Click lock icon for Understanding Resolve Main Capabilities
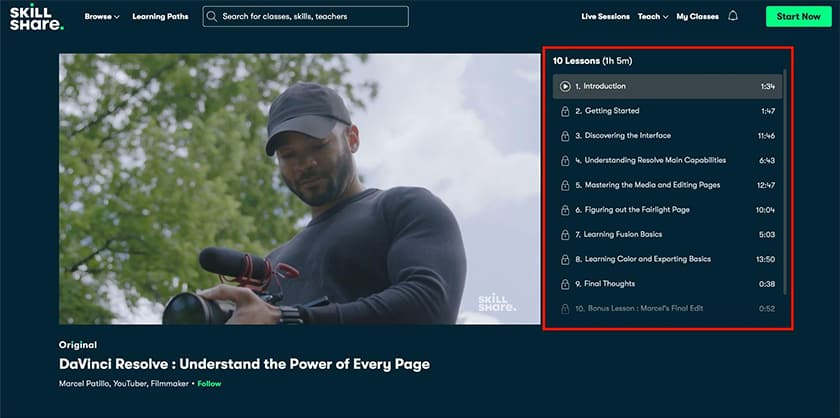 click(565, 161)
